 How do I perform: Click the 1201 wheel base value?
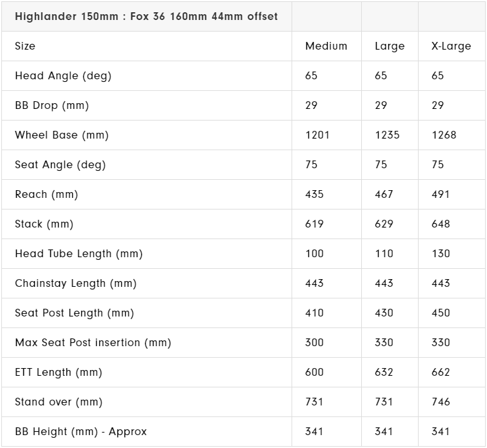[x=317, y=135]
